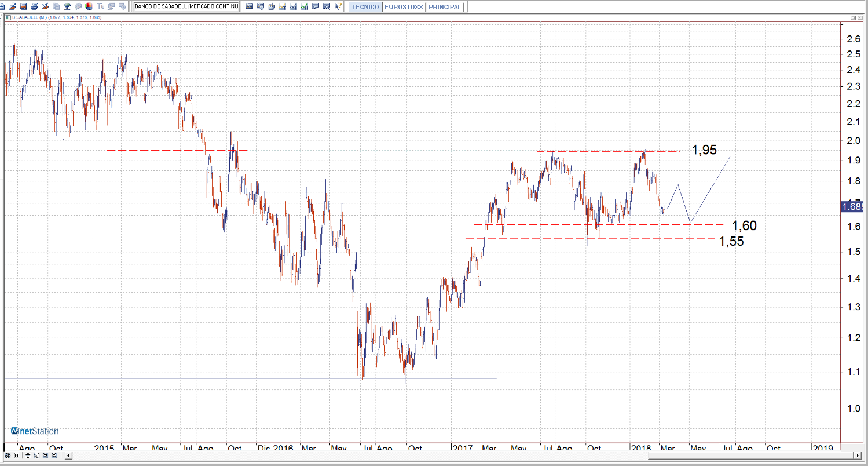
Task: Click the green arrow chart icon
Action: (305, 6)
